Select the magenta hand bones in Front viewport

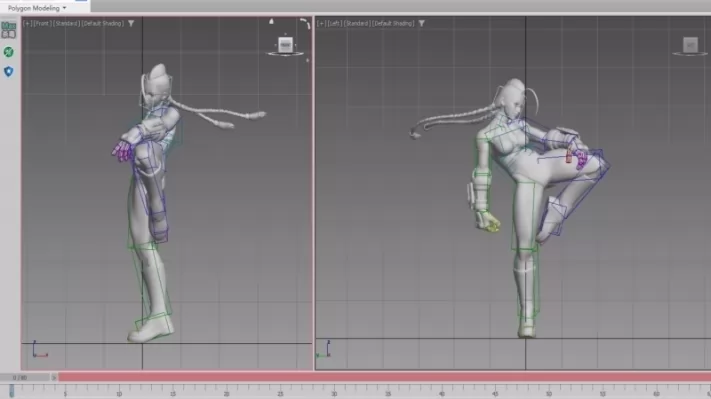point(121,151)
